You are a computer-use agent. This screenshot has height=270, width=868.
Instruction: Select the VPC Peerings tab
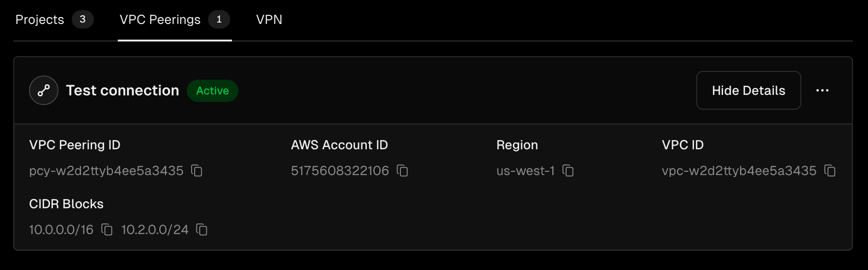(x=159, y=19)
